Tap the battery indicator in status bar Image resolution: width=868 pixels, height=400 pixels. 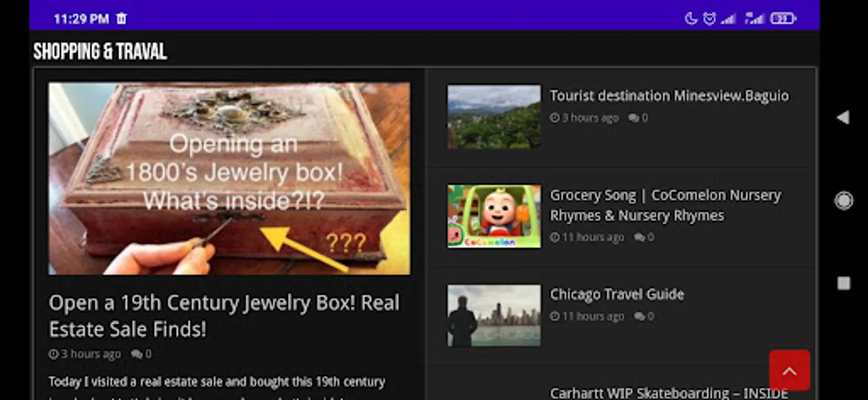pyautogui.click(x=783, y=19)
